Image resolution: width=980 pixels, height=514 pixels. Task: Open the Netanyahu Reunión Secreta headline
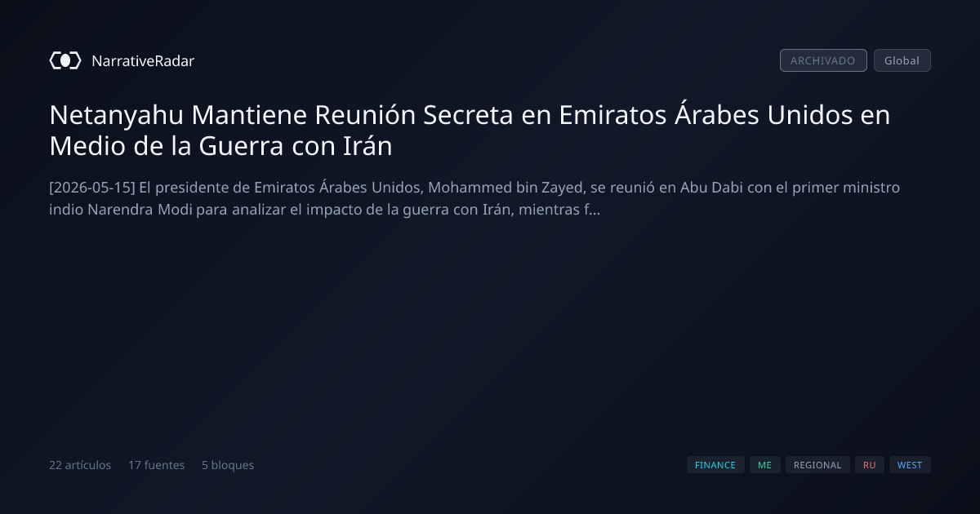(470, 131)
